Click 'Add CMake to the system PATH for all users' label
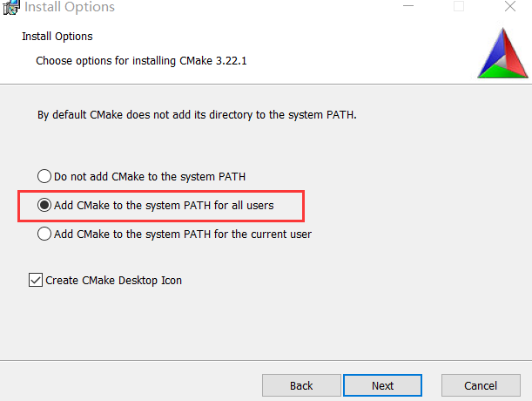This screenshot has width=532, height=401. (164, 205)
